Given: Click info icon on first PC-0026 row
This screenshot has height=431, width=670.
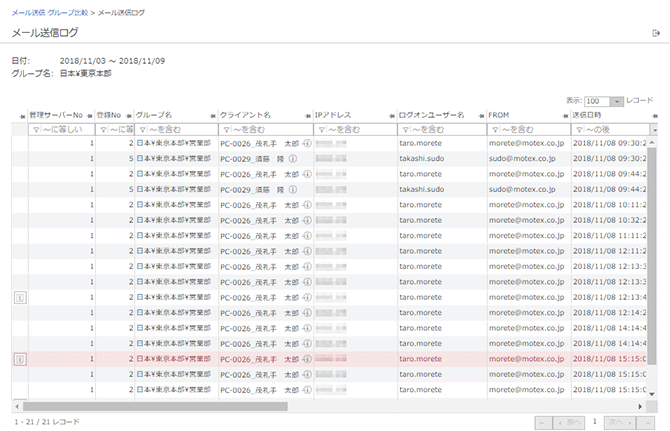Looking at the screenshot, I should (x=306, y=143).
